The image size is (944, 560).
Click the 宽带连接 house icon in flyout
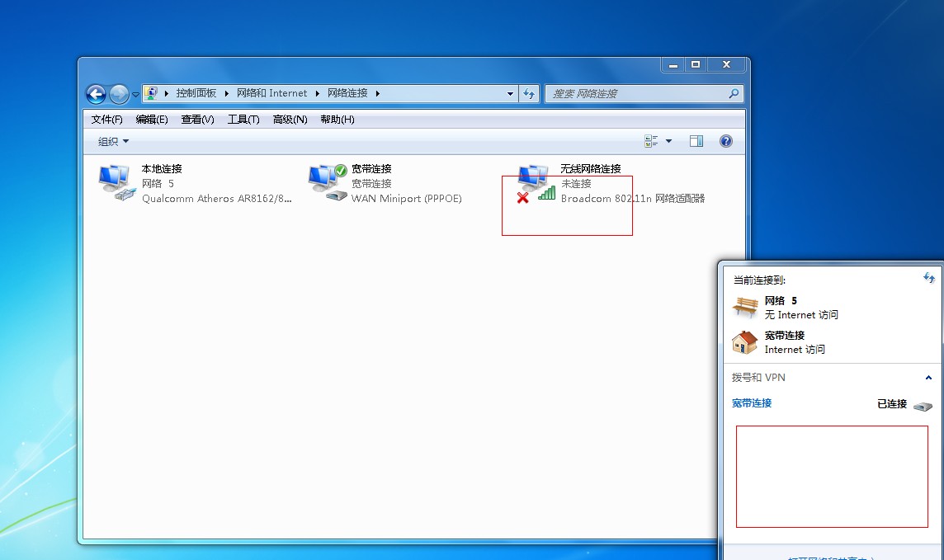tap(745, 342)
